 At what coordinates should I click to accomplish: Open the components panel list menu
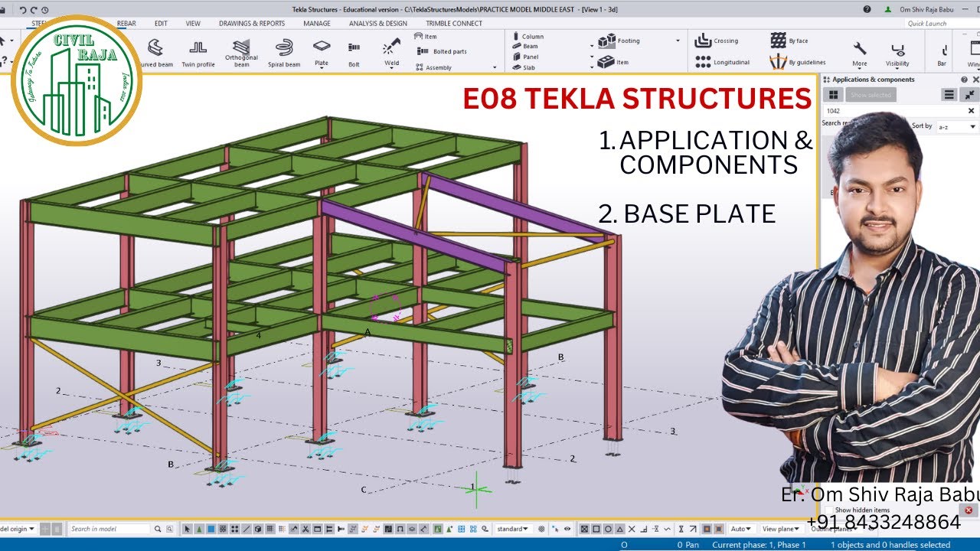(x=949, y=95)
